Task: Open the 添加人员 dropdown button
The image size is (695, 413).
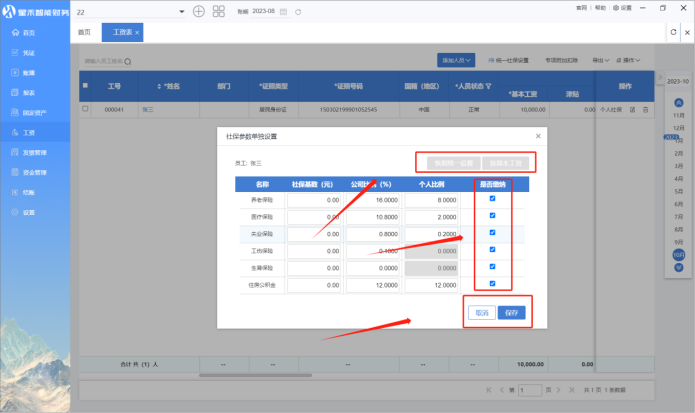Action: [455, 60]
